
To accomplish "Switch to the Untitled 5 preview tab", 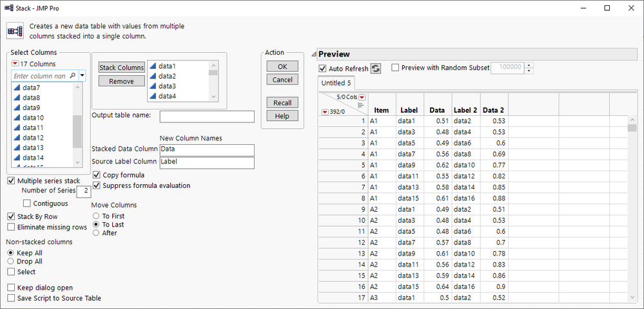I will (x=337, y=83).
